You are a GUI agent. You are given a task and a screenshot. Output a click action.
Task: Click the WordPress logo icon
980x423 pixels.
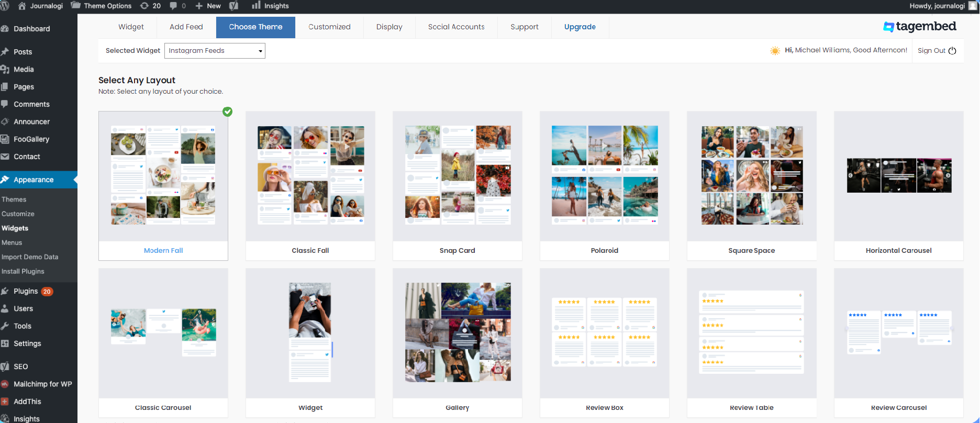(x=5, y=6)
